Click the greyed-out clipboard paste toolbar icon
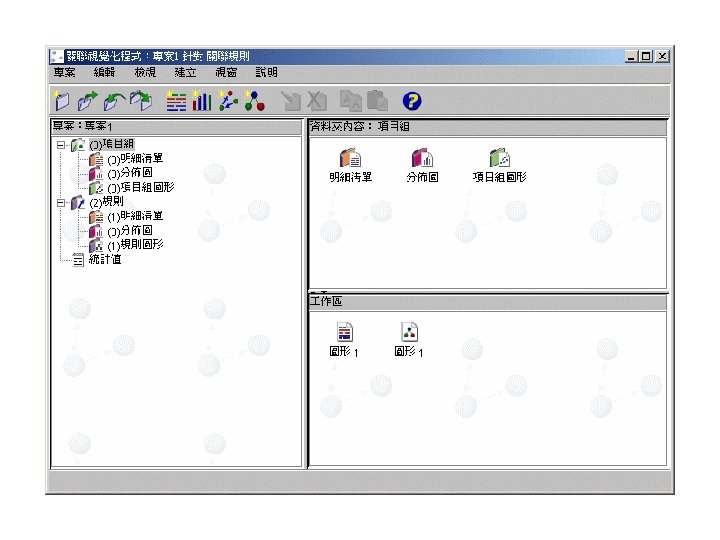720x540 pixels. [377, 101]
